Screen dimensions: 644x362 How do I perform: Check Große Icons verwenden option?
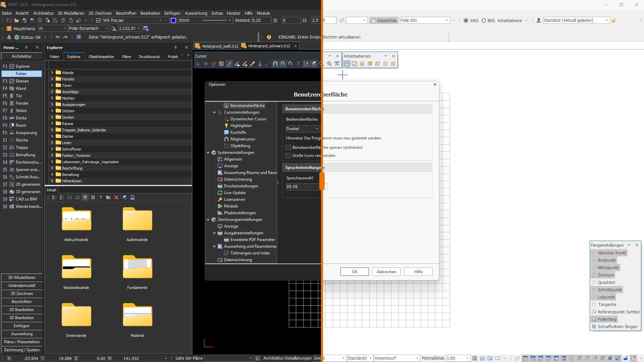[288, 156]
